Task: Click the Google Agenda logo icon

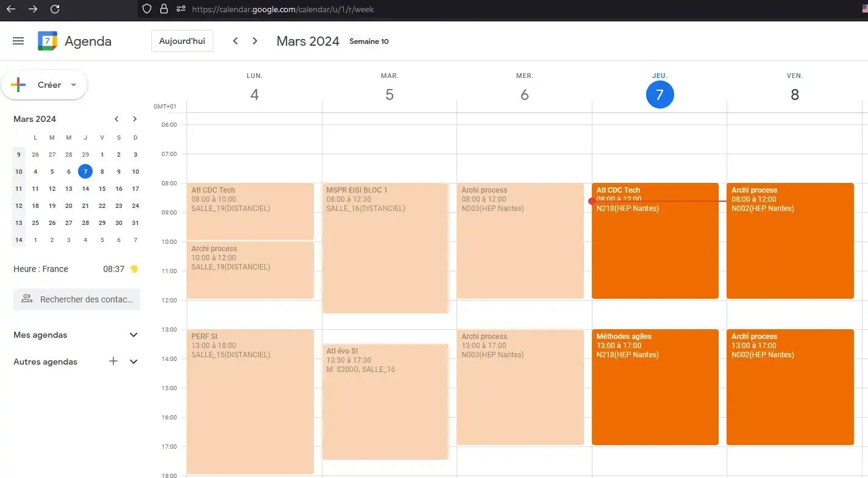Action: [48, 41]
